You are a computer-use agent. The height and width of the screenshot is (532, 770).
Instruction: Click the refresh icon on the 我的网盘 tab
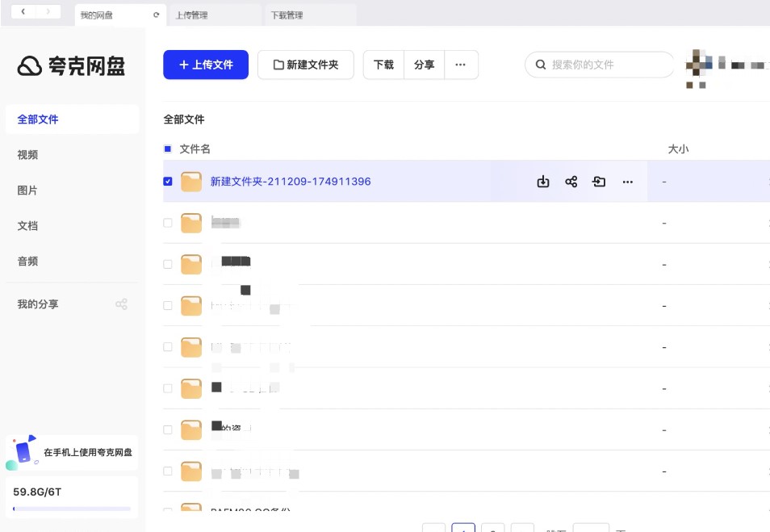pos(156,15)
